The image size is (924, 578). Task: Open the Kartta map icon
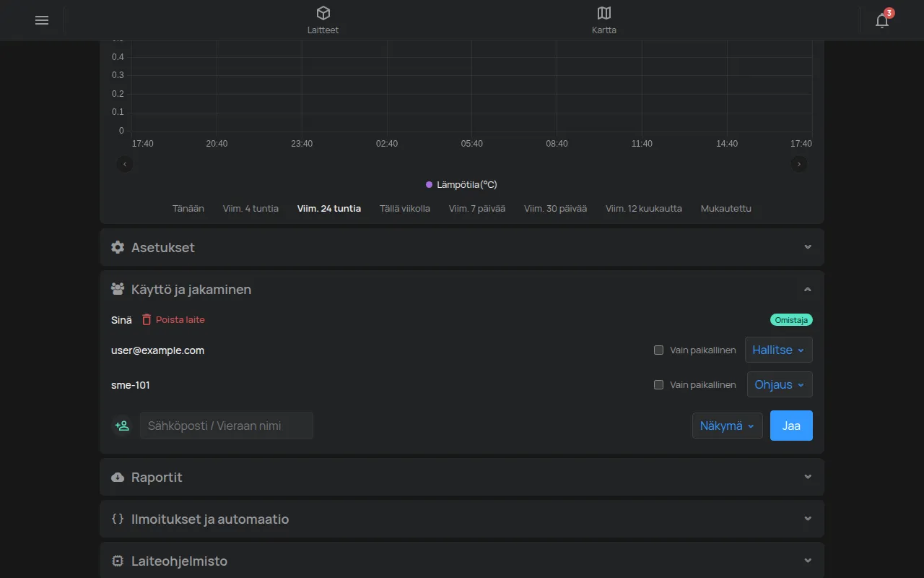click(604, 13)
